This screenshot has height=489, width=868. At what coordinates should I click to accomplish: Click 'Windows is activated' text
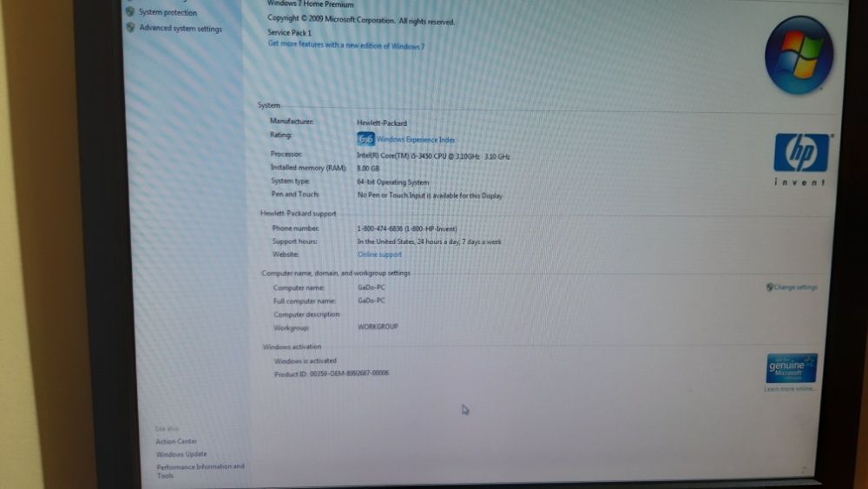(305, 360)
